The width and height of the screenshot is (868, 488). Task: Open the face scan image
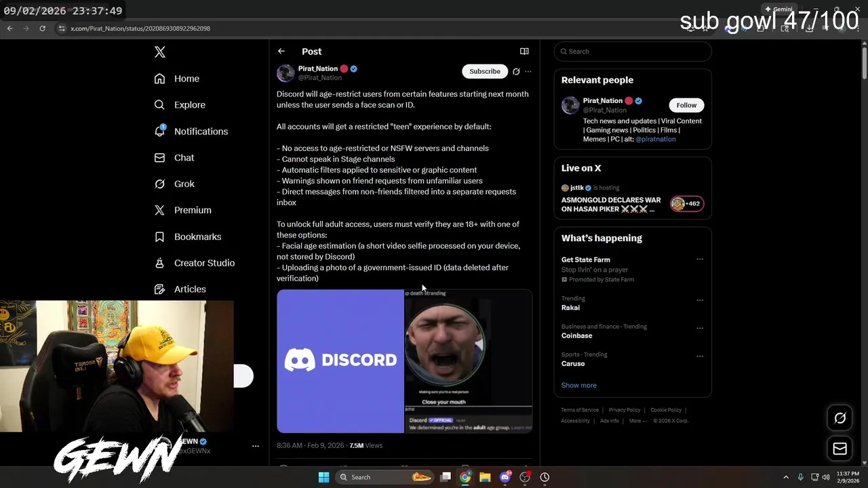(x=469, y=361)
